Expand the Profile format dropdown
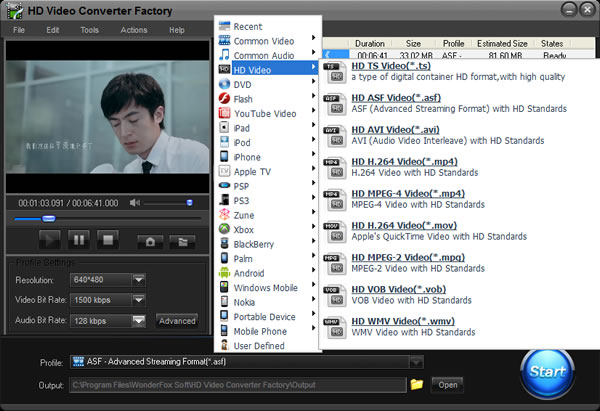This screenshot has width=600, height=411. coord(416,361)
